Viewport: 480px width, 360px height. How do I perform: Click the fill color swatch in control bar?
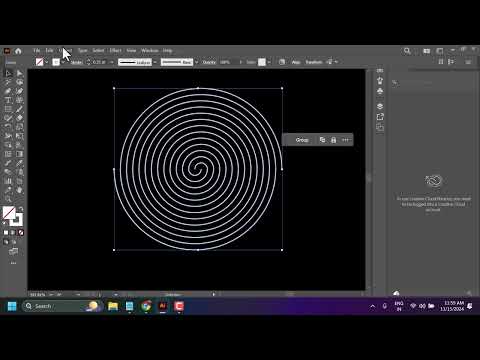click(x=40, y=62)
